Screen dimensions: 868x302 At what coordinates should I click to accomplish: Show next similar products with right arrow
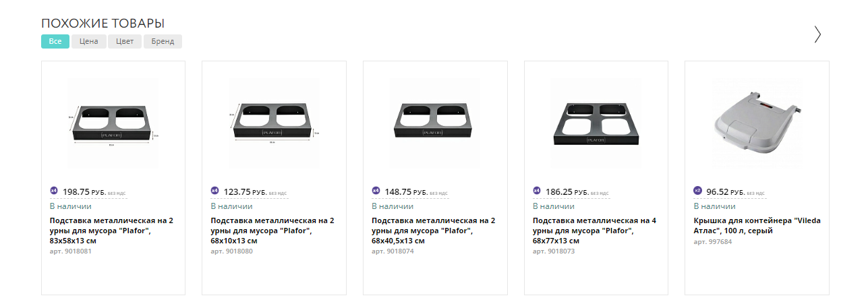[817, 34]
